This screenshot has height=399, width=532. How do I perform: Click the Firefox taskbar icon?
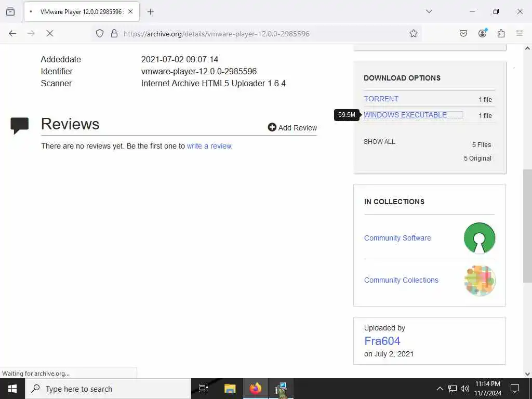(256, 389)
